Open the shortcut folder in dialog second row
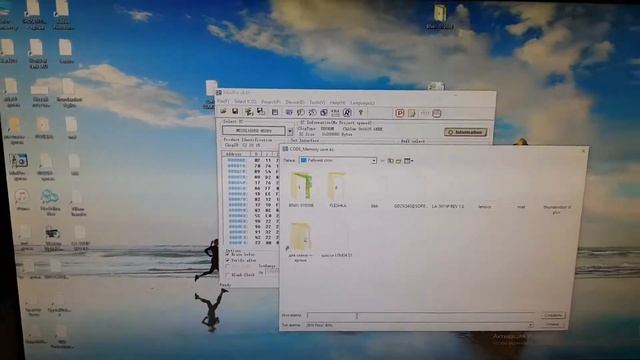 [300, 242]
